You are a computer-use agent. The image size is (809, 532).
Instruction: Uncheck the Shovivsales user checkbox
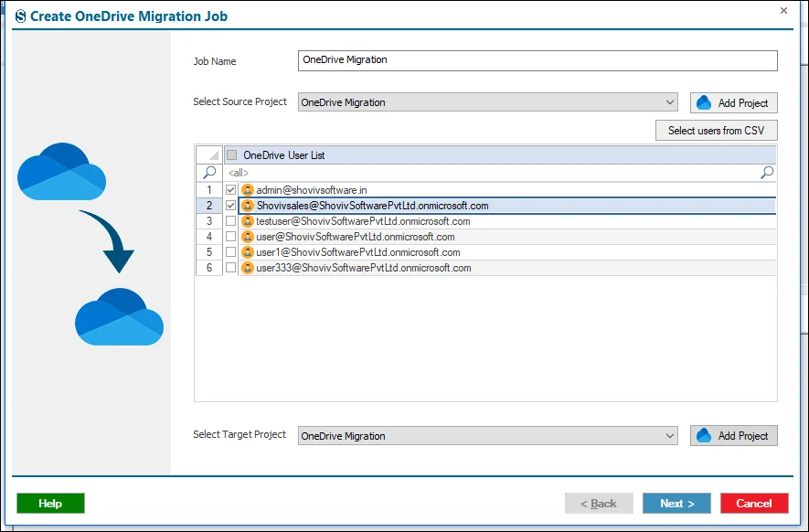[x=230, y=206]
